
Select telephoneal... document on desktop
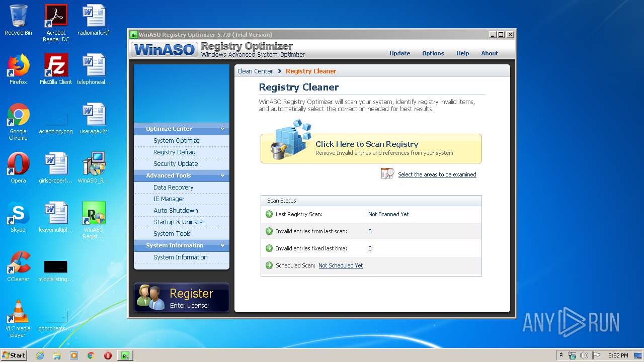coord(94,69)
